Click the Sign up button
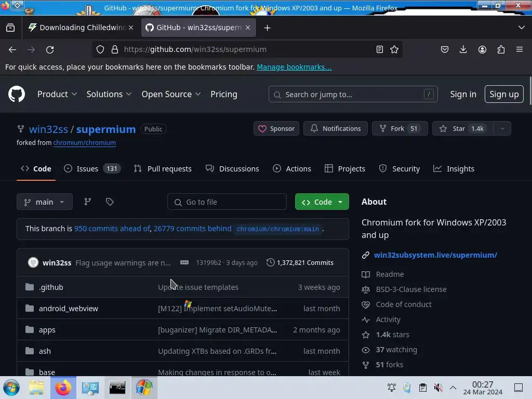Screen dimensions: 532x399 click(x=504, y=95)
